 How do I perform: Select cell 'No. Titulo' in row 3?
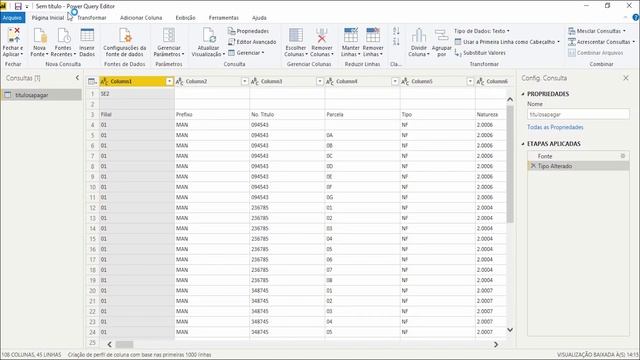tap(287, 114)
